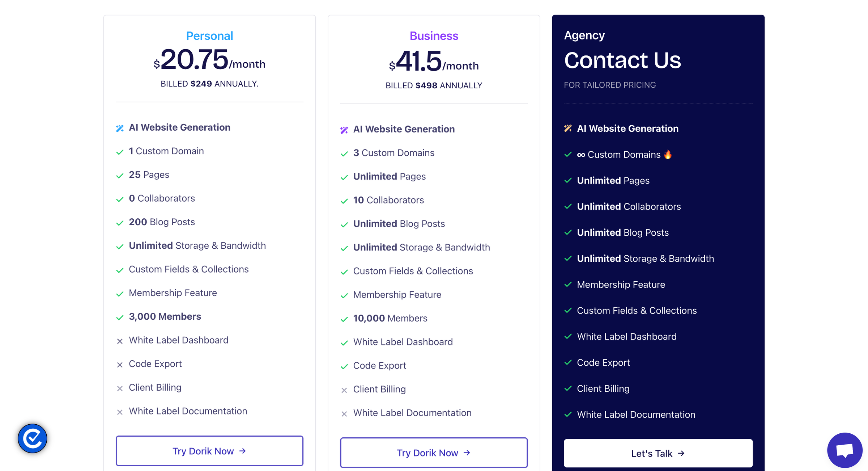This screenshot has width=868, height=471.
Task: Click the X icon beside Code Export in Personal
Action: (x=120, y=365)
